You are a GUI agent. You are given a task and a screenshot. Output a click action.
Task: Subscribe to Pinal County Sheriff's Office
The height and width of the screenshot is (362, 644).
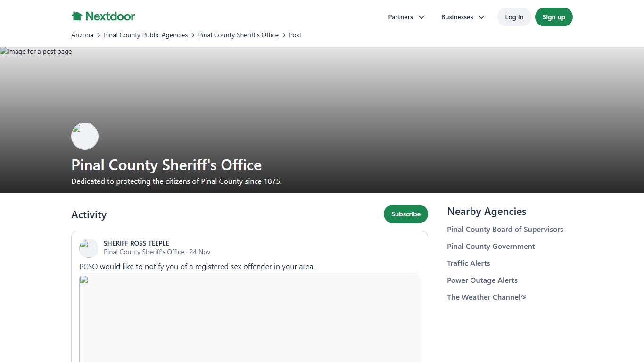[x=405, y=214]
